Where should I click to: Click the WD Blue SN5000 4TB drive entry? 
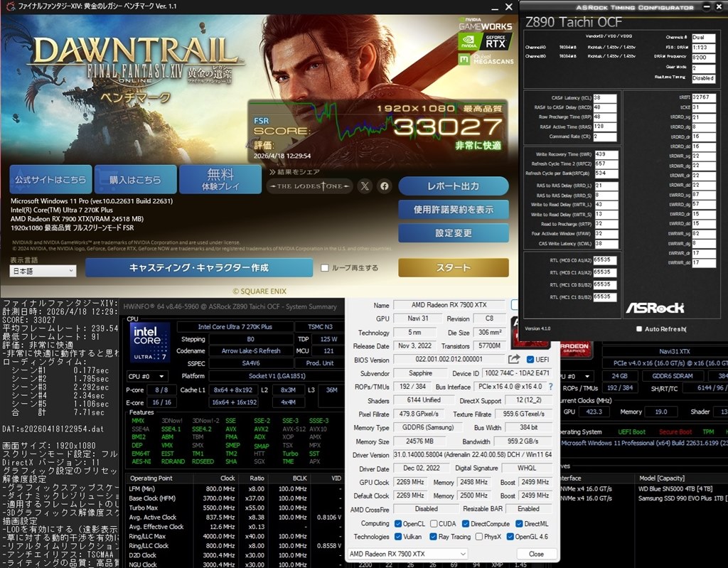coord(675,488)
